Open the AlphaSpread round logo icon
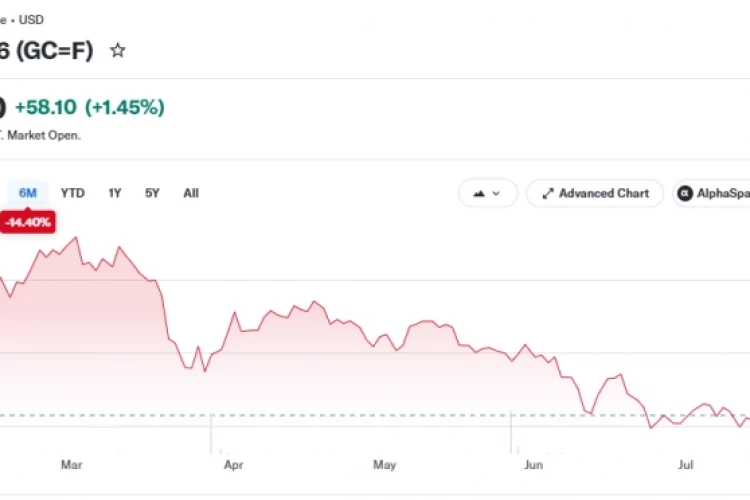This screenshot has height=500, width=750. [685, 193]
